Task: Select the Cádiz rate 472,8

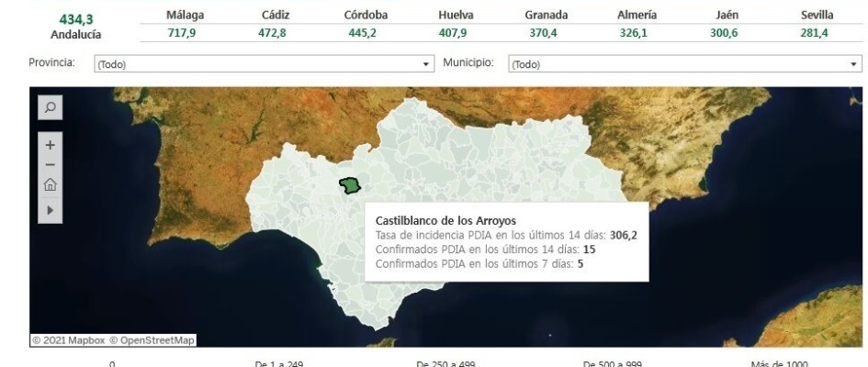Action: tap(272, 33)
